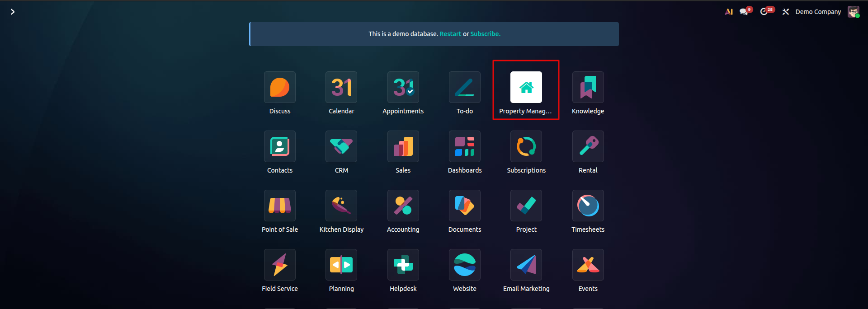The image size is (868, 309).
Task: Open the Property Management app
Action: (x=526, y=88)
